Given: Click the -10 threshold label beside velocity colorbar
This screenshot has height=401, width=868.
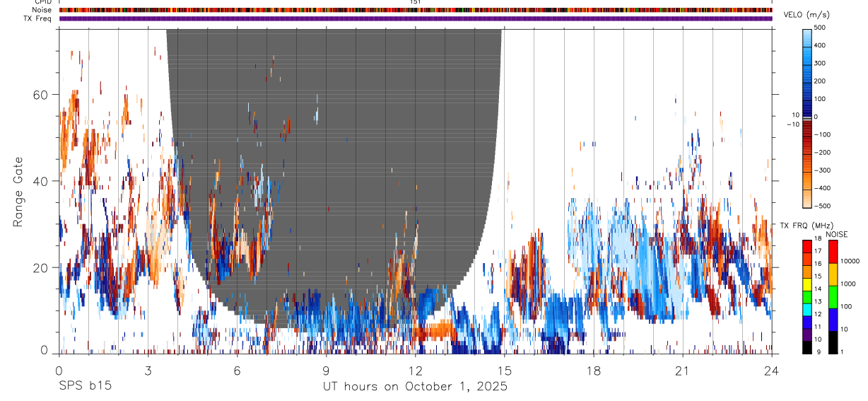Looking at the screenshot, I should click(794, 124).
